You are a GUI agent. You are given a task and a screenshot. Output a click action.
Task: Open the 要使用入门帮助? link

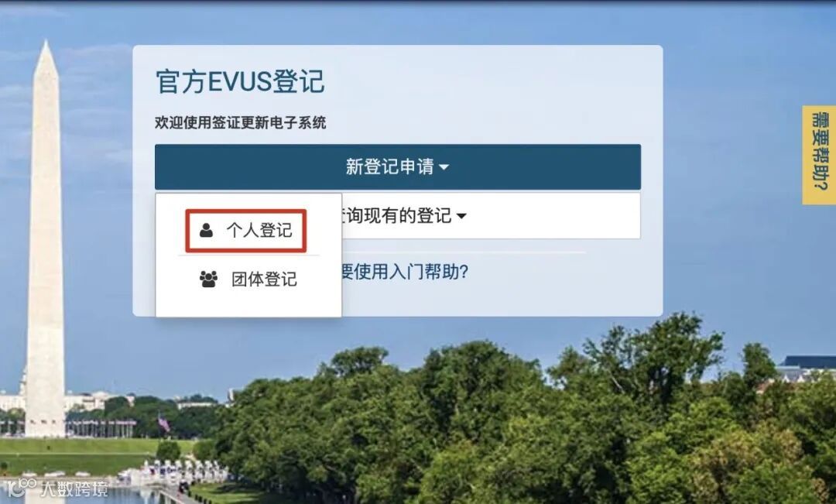[405, 272]
